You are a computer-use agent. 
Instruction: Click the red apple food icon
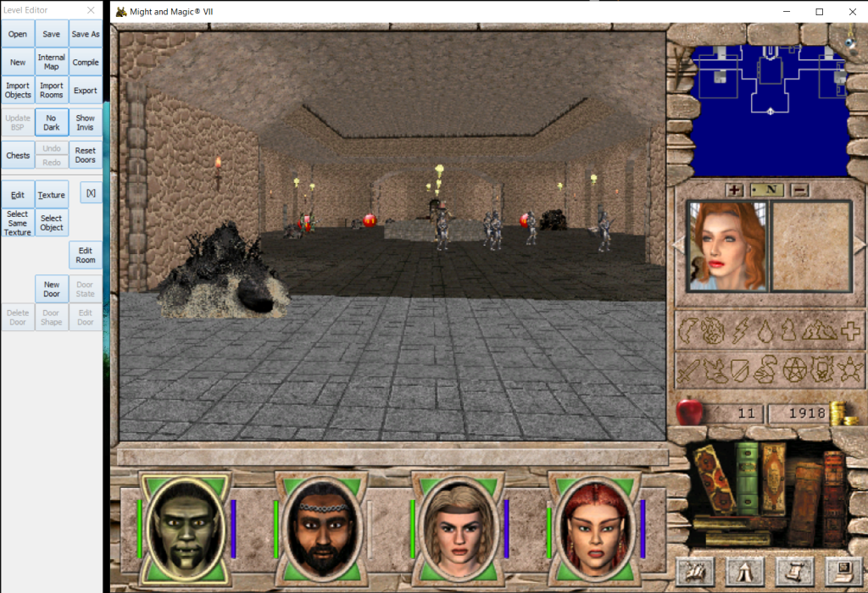tap(690, 411)
